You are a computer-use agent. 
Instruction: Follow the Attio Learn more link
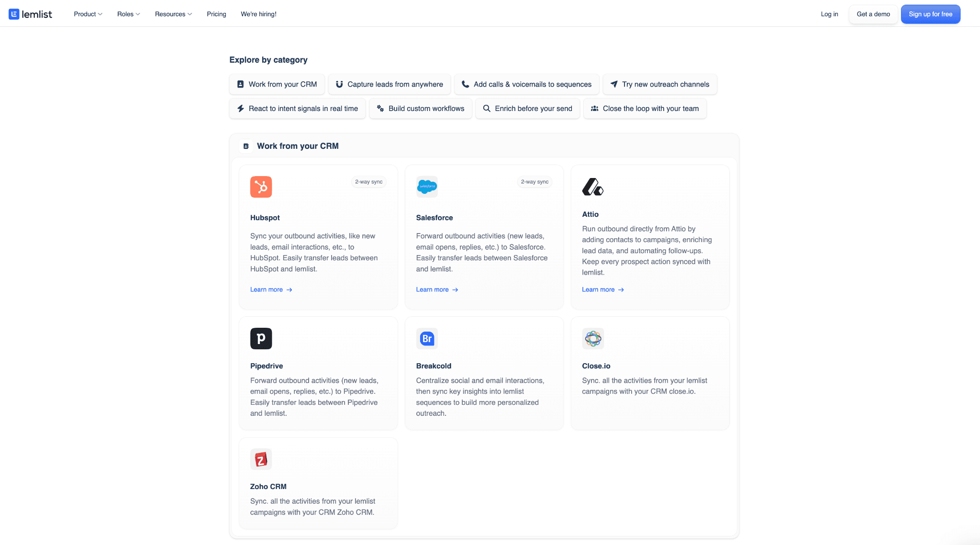click(603, 290)
